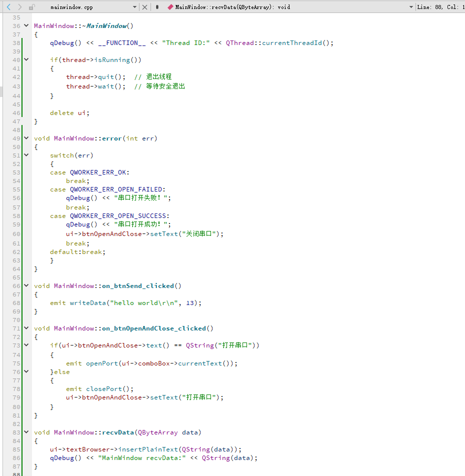Click 'emit closePort();' on line 78
This screenshot has height=476, width=465.
click(99, 389)
